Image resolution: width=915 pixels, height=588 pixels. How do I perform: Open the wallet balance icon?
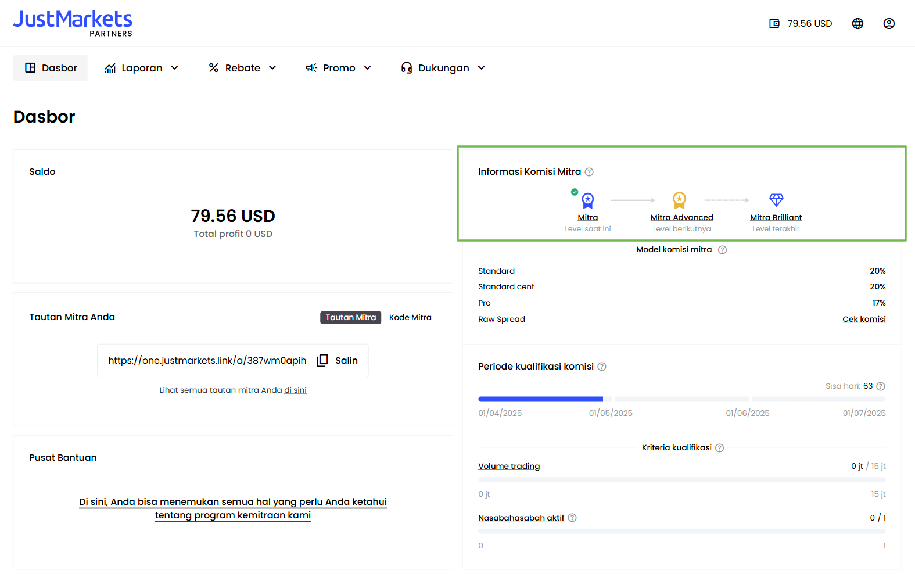[774, 24]
